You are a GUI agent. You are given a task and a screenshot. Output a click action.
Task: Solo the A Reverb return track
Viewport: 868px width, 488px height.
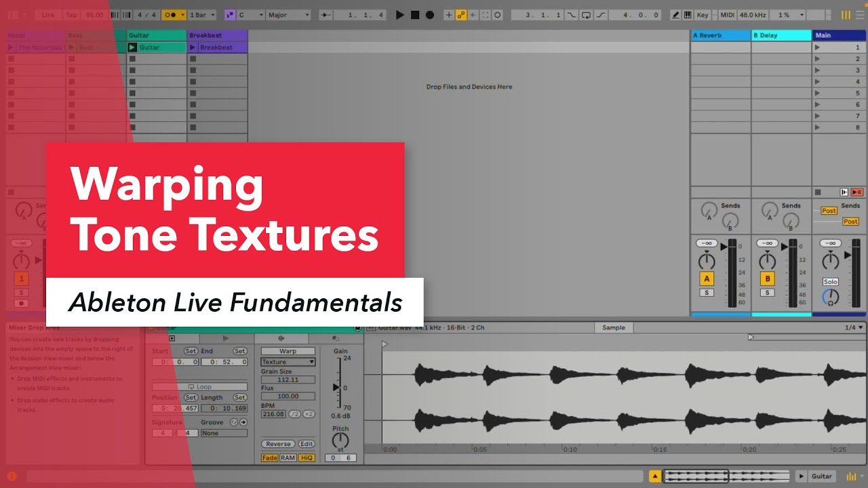[707, 293]
